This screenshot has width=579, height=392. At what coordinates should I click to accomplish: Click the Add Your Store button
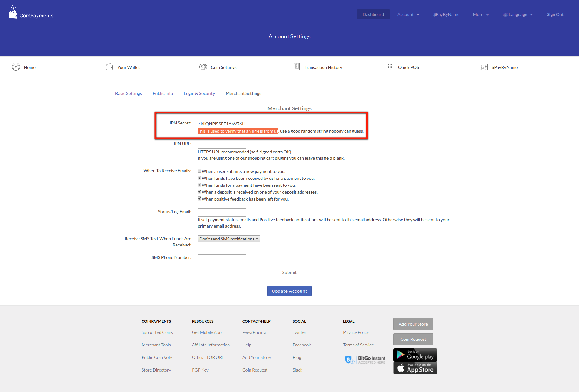pyautogui.click(x=413, y=324)
